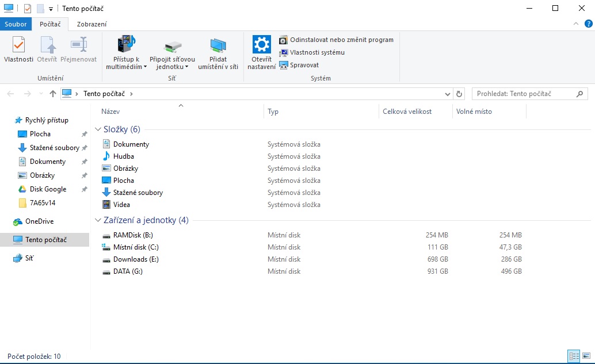Sort by Celková velikost column header
Image resolution: width=595 pixels, height=364 pixels.
(407, 112)
